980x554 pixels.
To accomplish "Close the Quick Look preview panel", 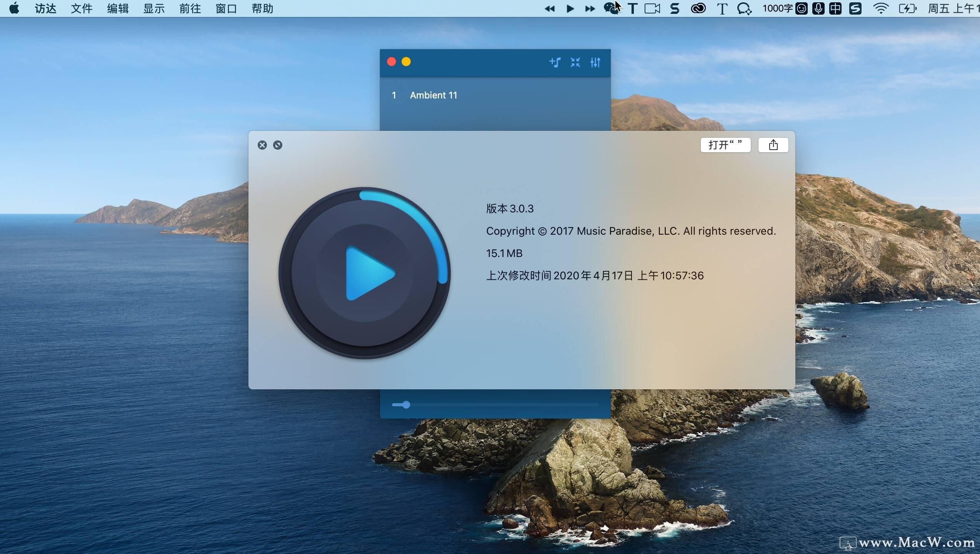I will (262, 145).
